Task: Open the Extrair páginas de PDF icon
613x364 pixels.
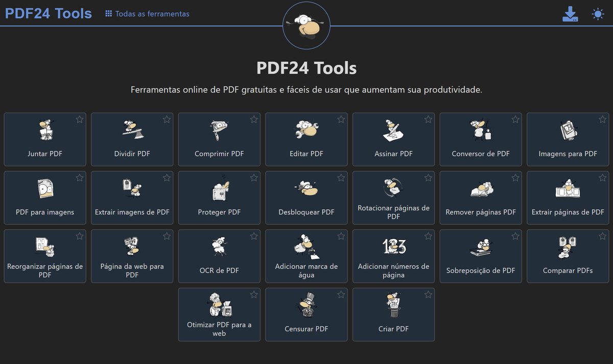Action: point(568,189)
